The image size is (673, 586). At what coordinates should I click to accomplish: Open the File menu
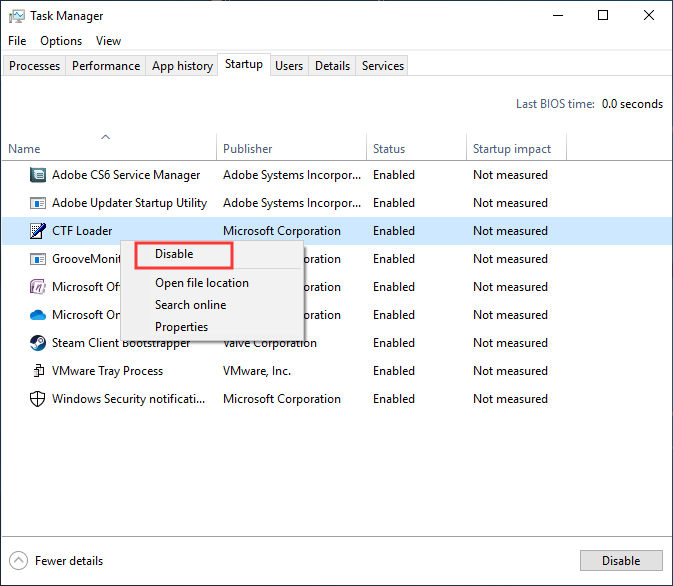(x=17, y=41)
